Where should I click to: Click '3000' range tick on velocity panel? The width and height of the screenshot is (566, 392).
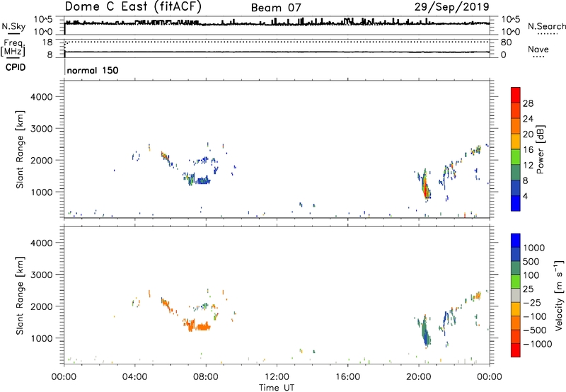[x=42, y=275]
